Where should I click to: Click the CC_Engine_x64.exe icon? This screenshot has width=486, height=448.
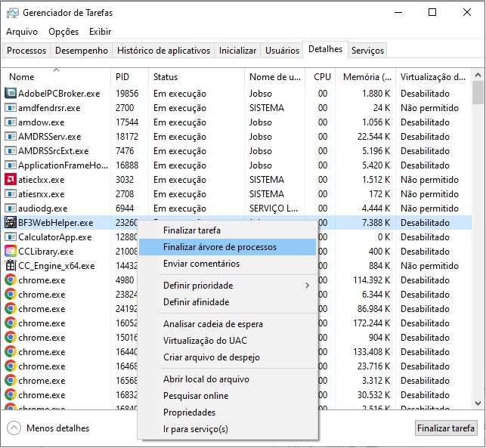(x=11, y=265)
